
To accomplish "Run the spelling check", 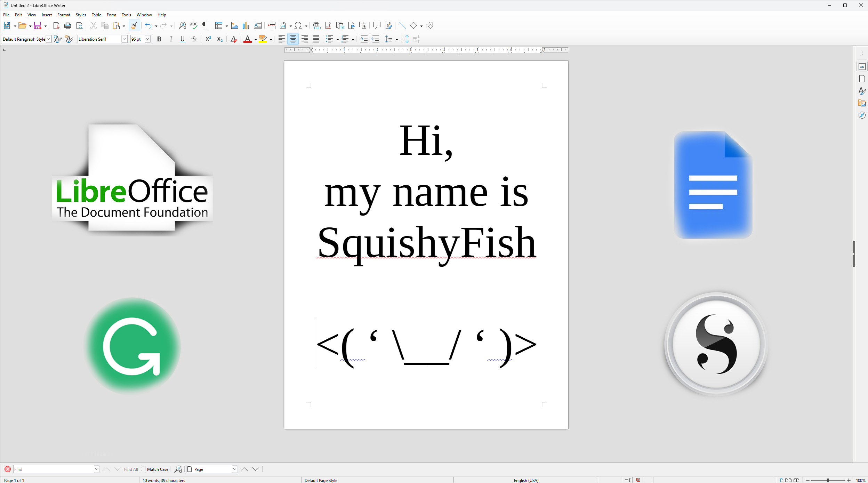I will pyautogui.click(x=194, y=25).
